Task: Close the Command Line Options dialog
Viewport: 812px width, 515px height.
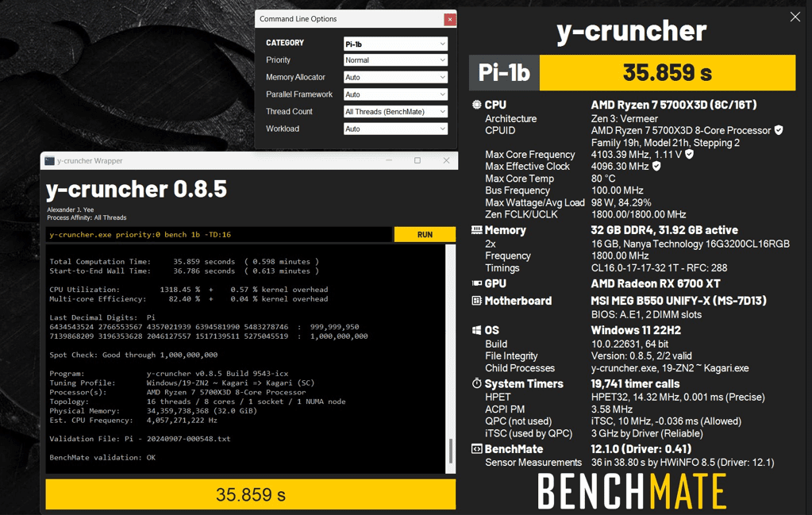Action: (449, 19)
